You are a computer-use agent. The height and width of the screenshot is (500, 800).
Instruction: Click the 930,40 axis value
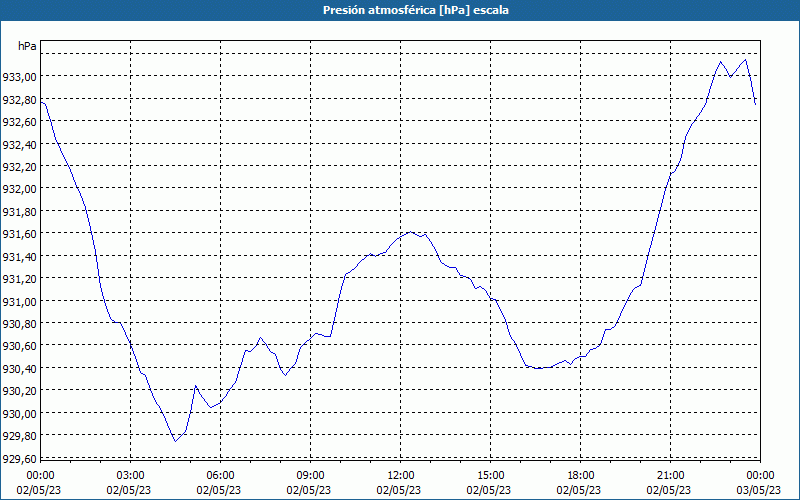click(x=19, y=369)
